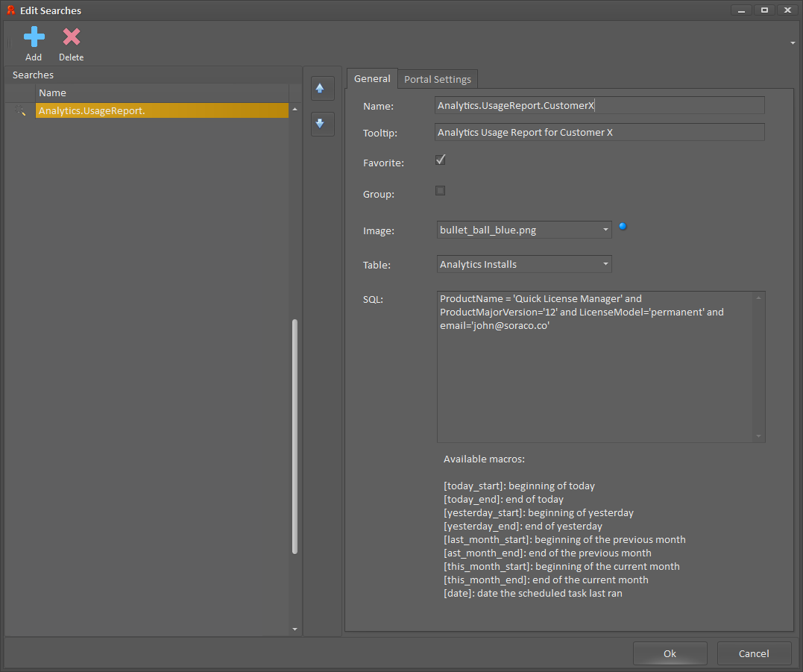Screen dimensions: 803x672
Task: Click the 'Available macros:' heading text
Action: click(x=484, y=459)
